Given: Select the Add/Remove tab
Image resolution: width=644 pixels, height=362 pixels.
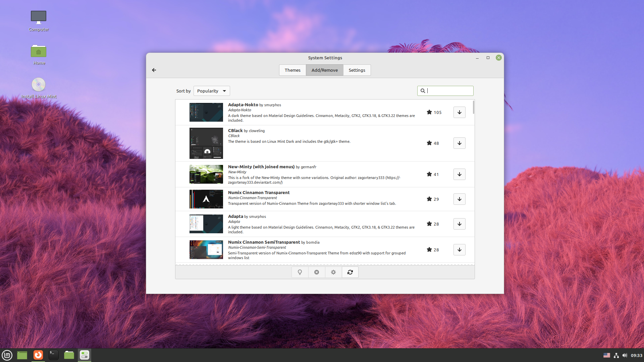Looking at the screenshot, I should click(x=324, y=70).
